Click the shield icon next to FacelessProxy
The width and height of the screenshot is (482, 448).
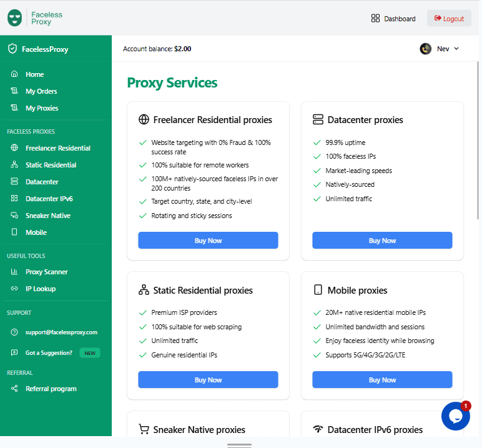pyautogui.click(x=12, y=49)
